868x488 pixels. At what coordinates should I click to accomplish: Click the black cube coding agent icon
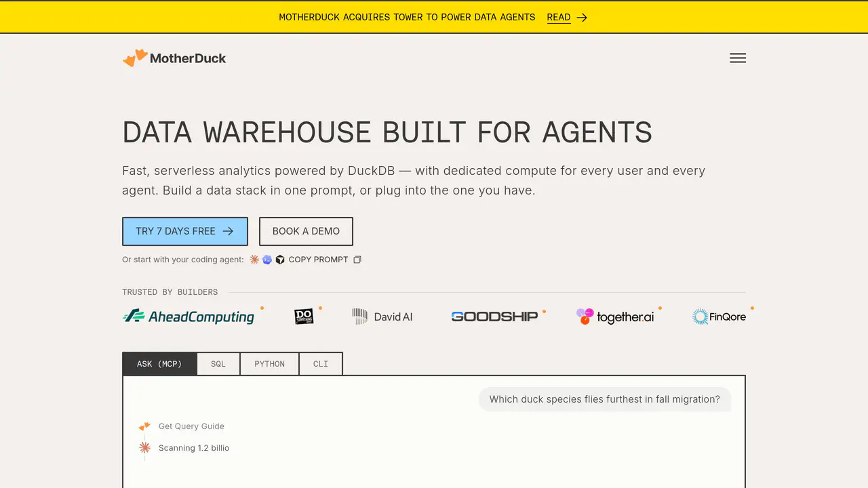(280, 260)
